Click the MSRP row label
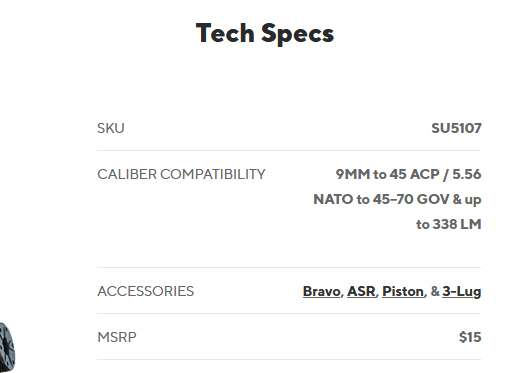The height and width of the screenshot is (373, 519). pos(117,337)
